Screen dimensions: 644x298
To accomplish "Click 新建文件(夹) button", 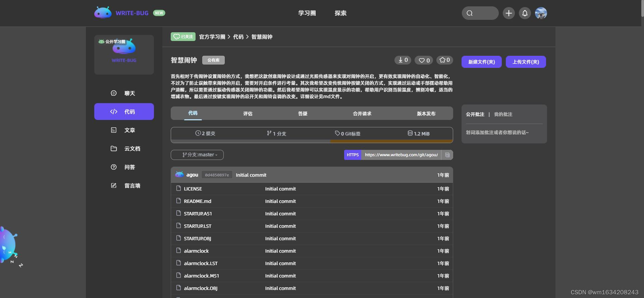I will [481, 62].
